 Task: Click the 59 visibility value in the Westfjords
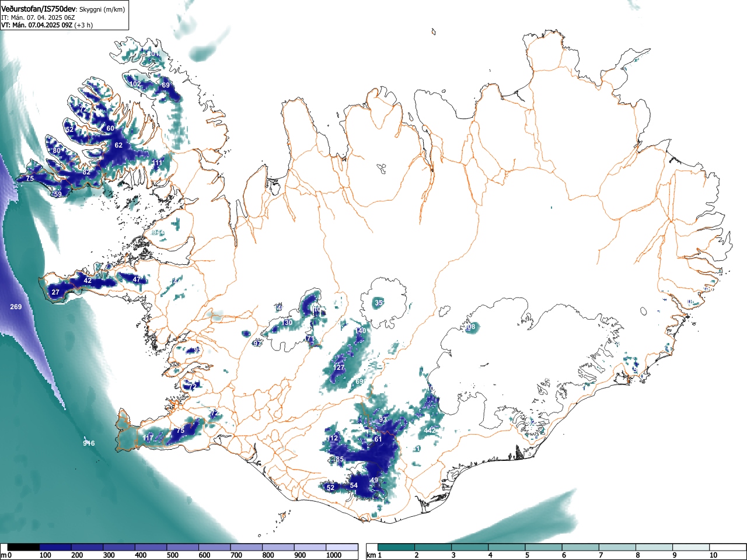pos(58,194)
